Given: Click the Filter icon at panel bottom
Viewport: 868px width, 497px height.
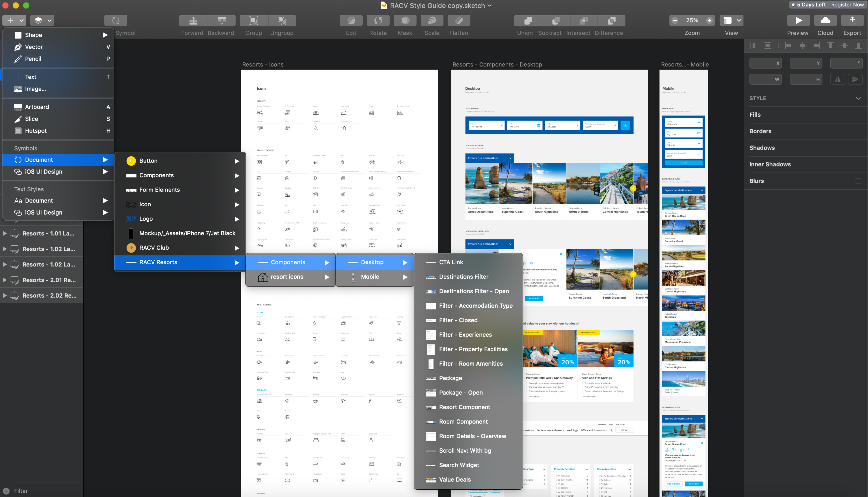Looking at the screenshot, I should point(6,491).
